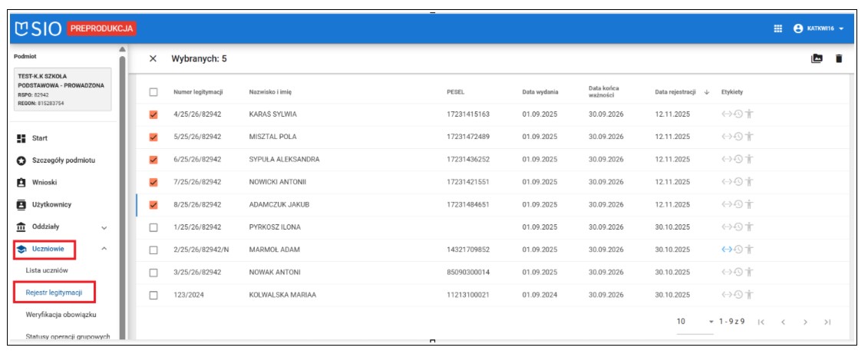This screenshot has width=868, height=354.
Task: Open the KATKWI16 user account dropdown
Action: tap(819, 28)
